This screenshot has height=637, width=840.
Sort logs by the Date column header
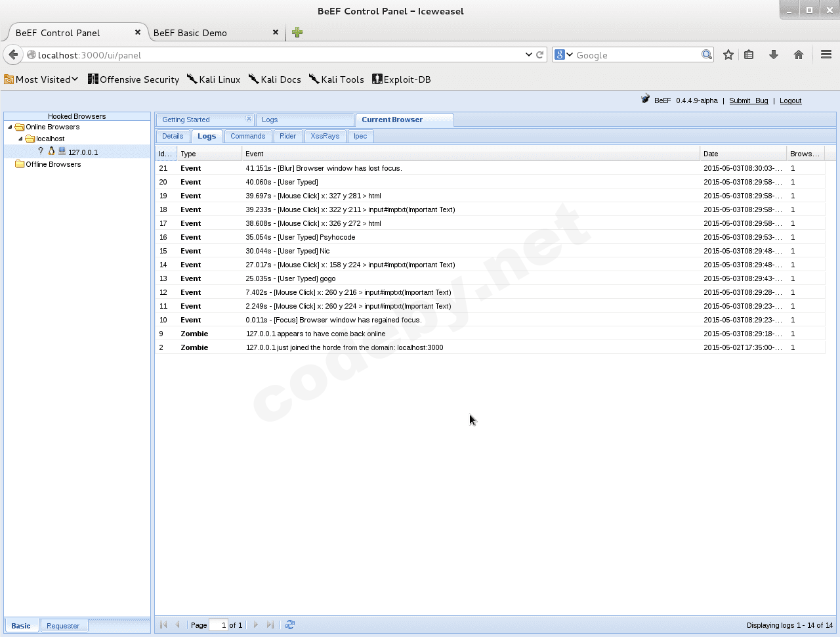tap(743, 154)
